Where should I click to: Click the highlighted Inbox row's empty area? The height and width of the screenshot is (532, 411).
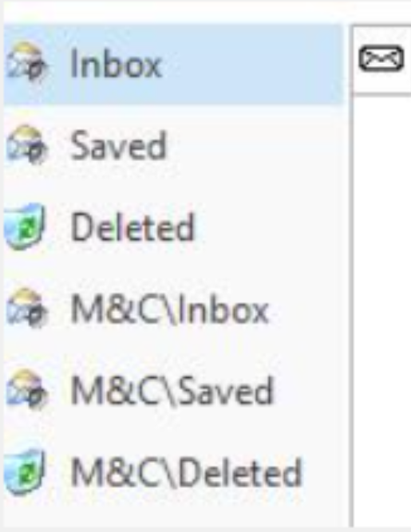pyautogui.click(x=251, y=65)
